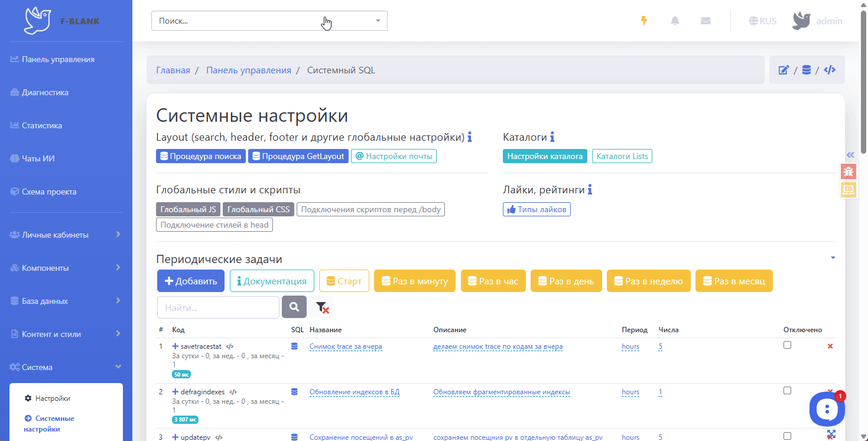Open the SQL database icon for defragindexes
Viewport: 868px width, 441px height.
click(x=294, y=391)
